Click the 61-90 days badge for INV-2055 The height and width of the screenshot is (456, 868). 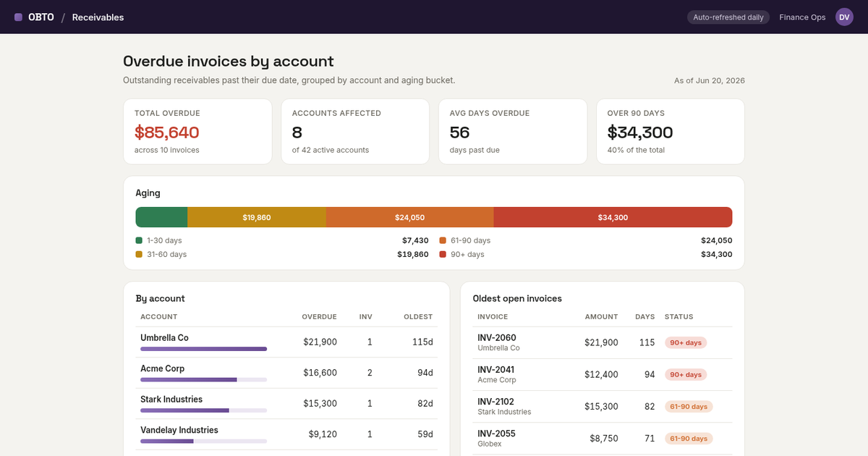(689, 438)
